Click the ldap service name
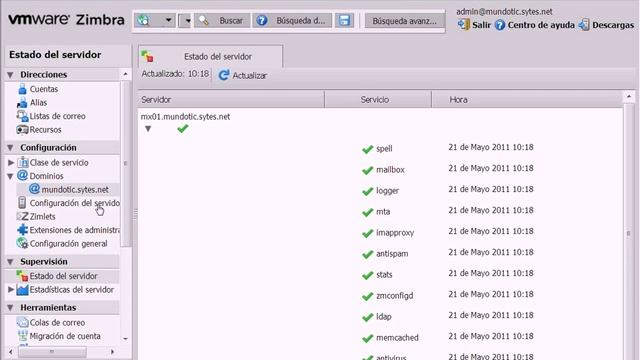 [384, 317]
